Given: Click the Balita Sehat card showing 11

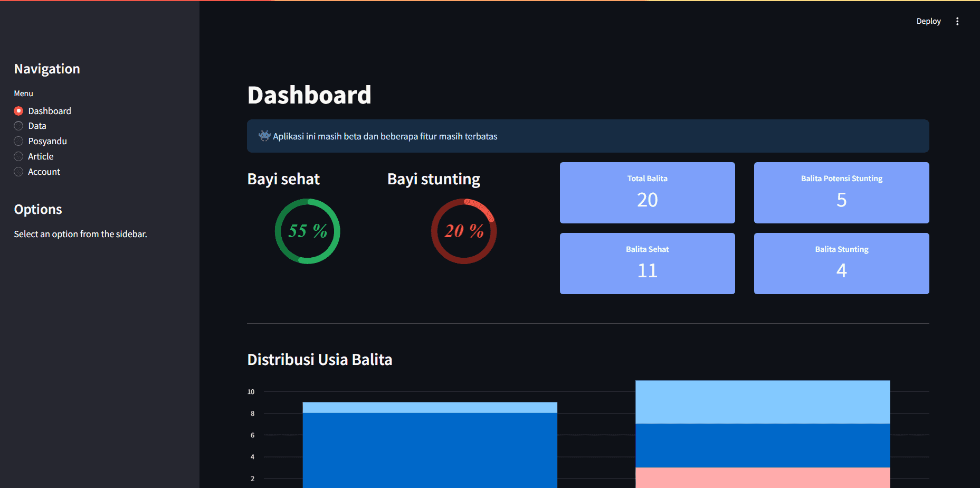Looking at the screenshot, I should [x=647, y=264].
